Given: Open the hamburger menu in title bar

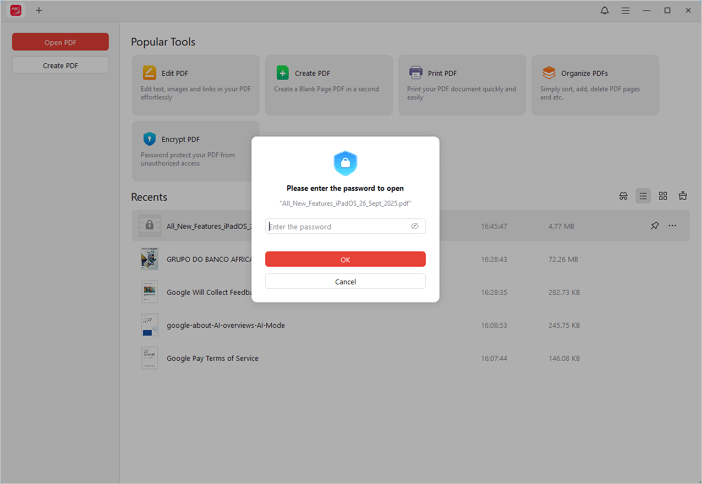Looking at the screenshot, I should click(625, 10).
